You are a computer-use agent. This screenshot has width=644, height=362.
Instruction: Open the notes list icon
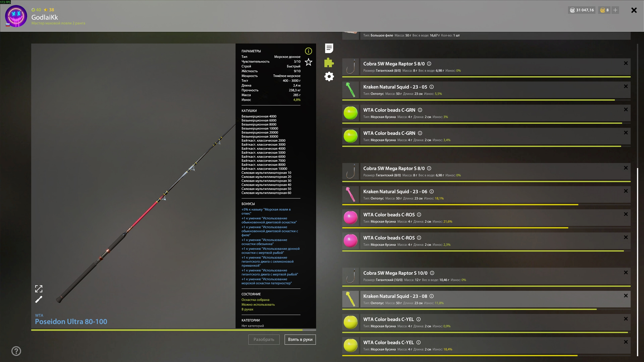coord(329,48)
